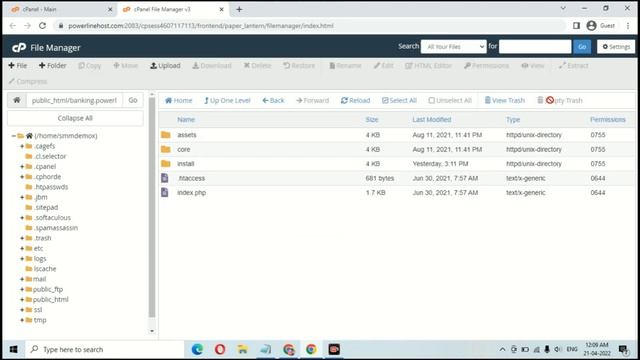Check Select All files

coord(399,100)
